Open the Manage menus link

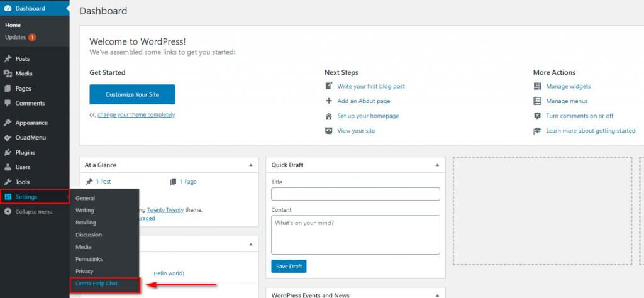[567, 101]
